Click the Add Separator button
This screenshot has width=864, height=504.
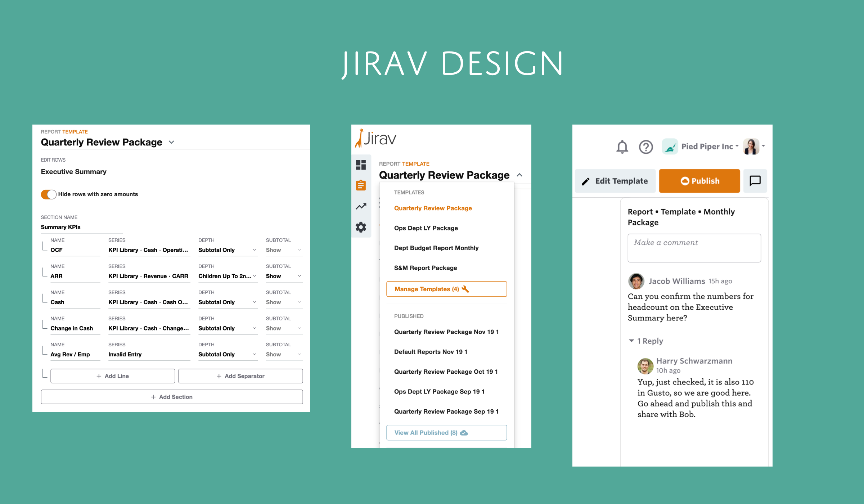pos(240,376)
